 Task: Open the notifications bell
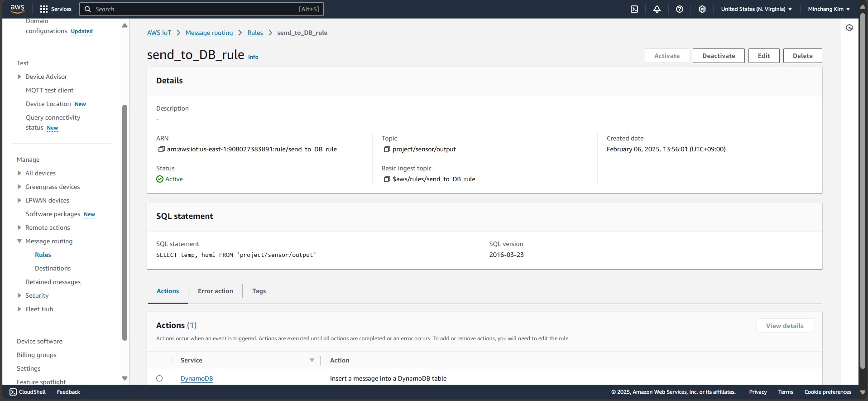click(657, 9)
